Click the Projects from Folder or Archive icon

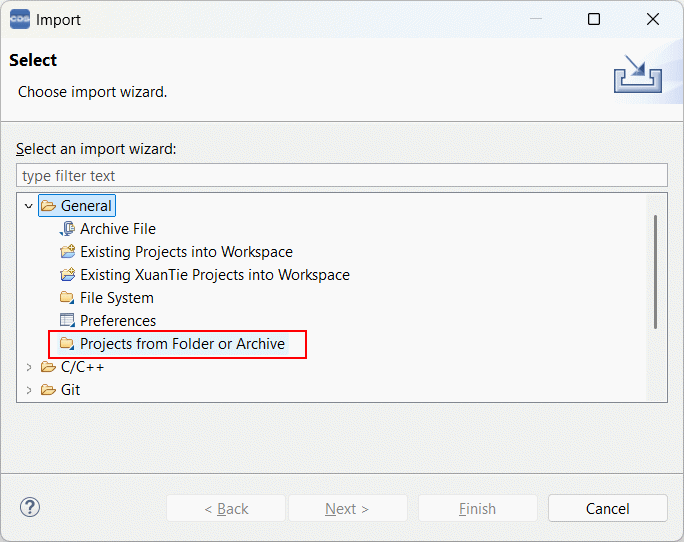pyautogui.click(x=68, y=344)
